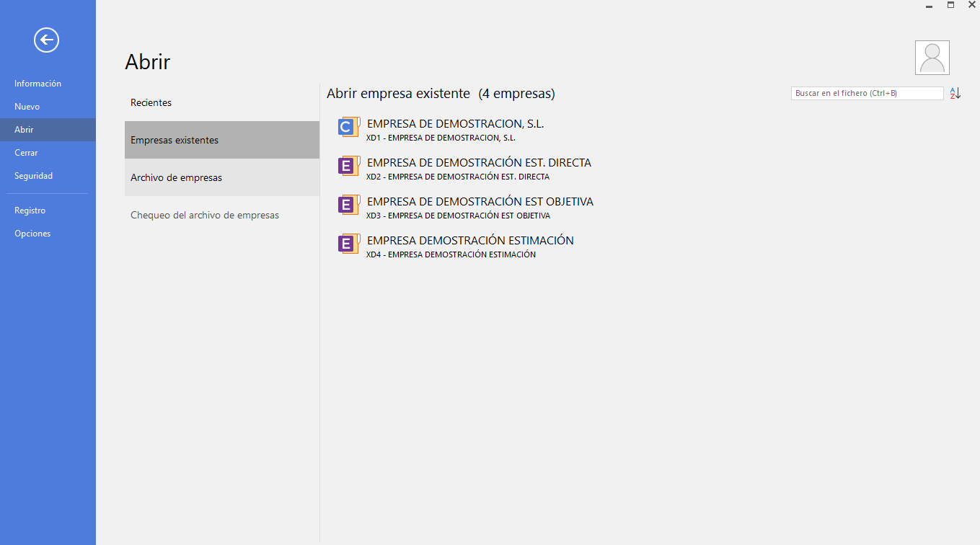Focus the Buscar en el fichero search box
The width and height of the screenshot is (980, 545).
pos(867,94)
